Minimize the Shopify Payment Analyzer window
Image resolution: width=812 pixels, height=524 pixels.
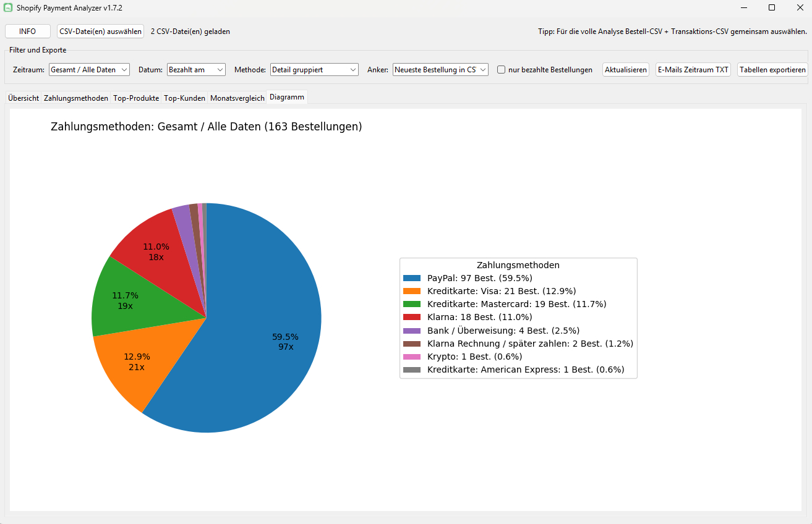745,7
